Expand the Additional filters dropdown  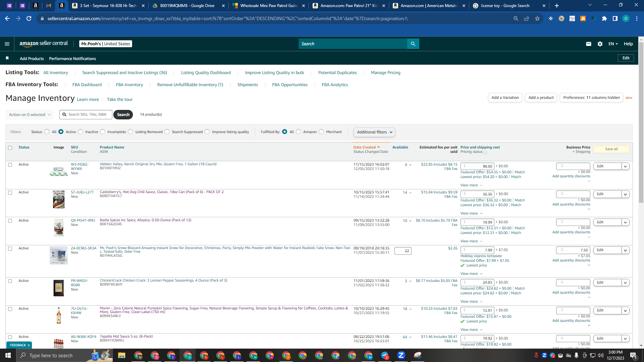pos(374,132)
